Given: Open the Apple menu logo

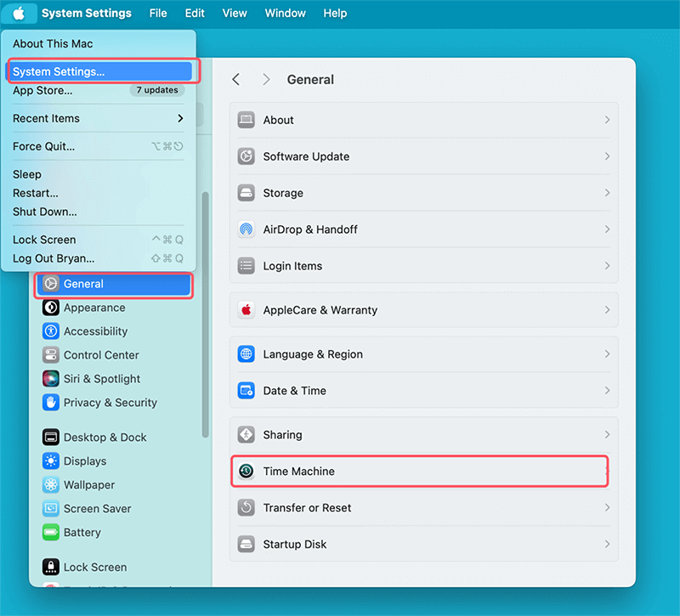Looking at the screenshot, I should 19,14.
